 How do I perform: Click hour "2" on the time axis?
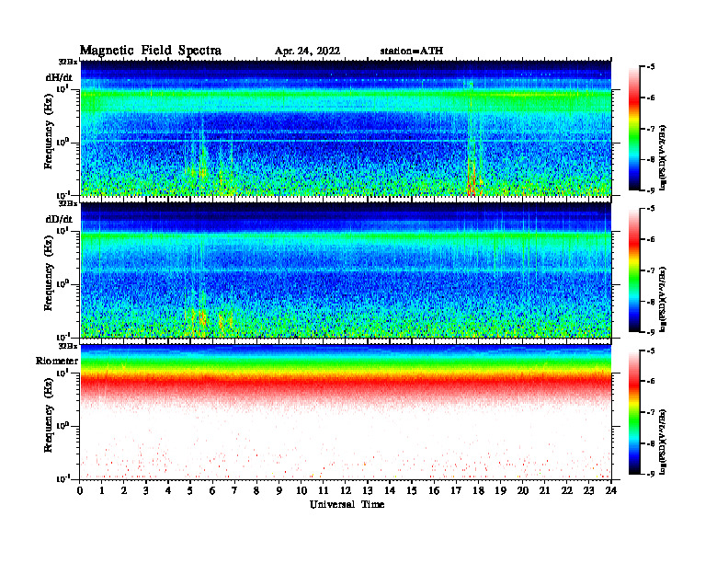(124, 491)
